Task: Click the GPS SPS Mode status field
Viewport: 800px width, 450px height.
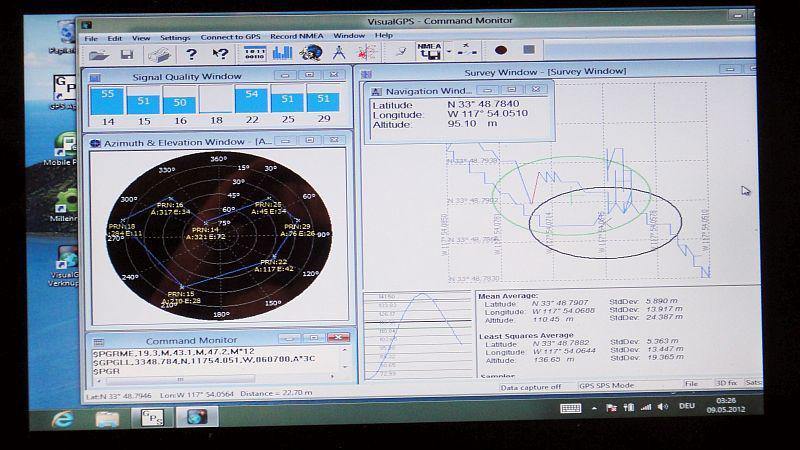Action: point(606,386)
